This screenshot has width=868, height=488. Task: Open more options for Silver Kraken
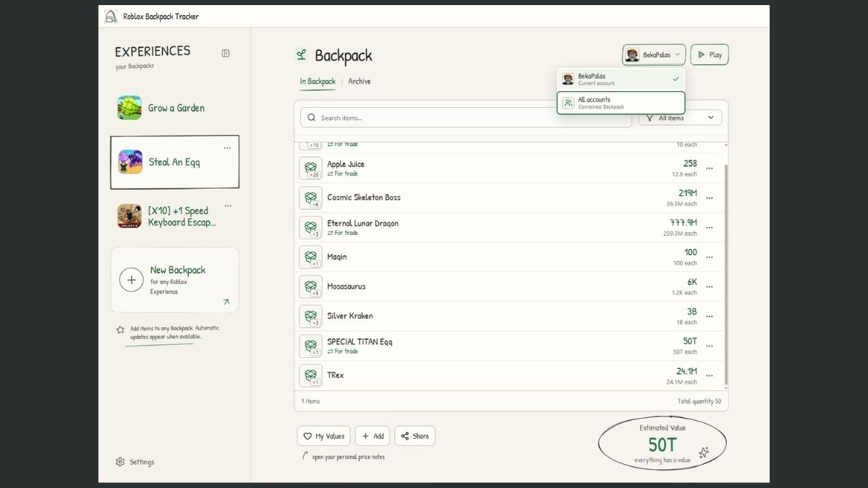point(710,317)
